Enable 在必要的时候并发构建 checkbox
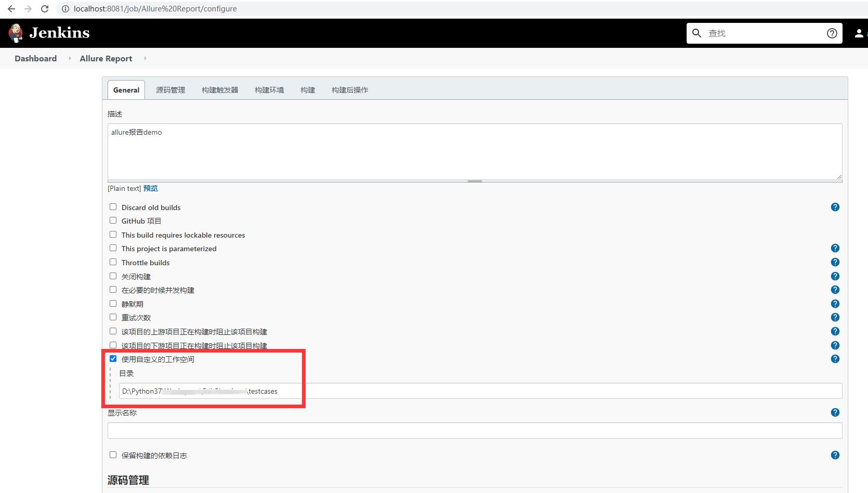This screenshot has width=868, height=493. click(113, 290)
